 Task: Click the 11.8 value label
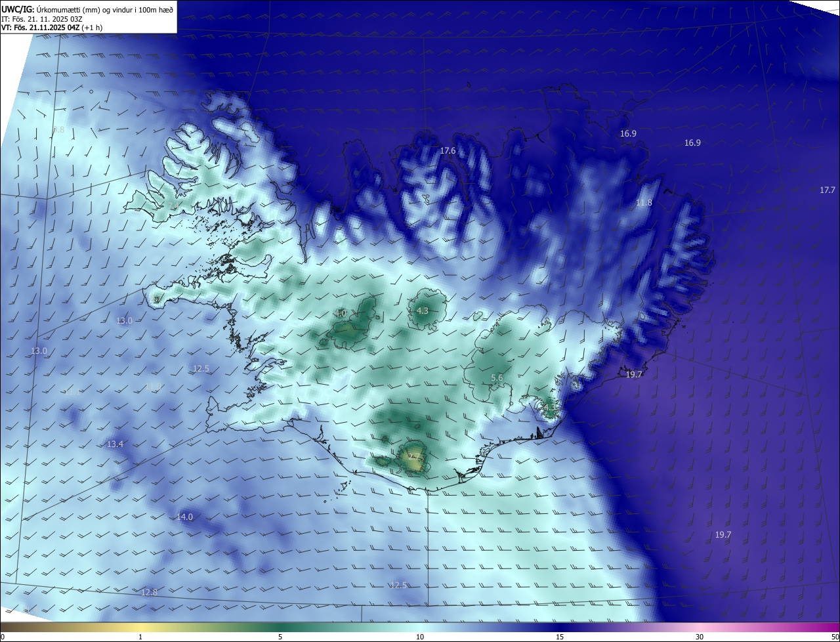pyautogui.click(x=644, y=203)
